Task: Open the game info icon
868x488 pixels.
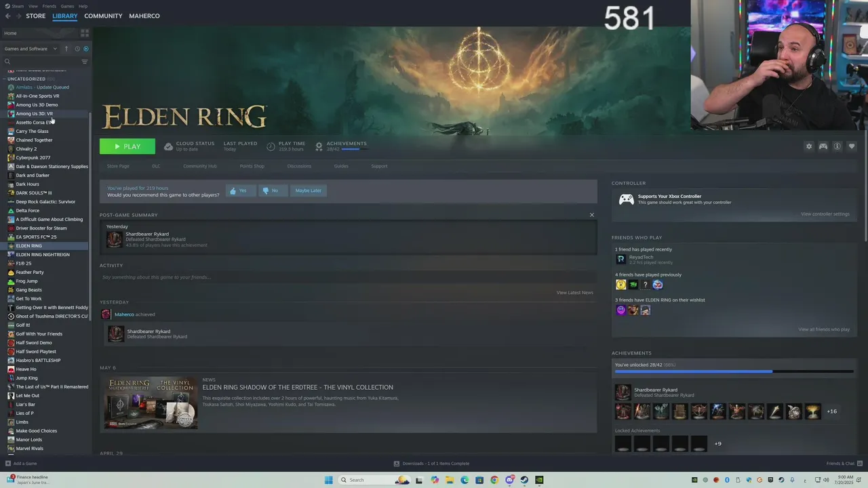Action: coord(837,146)
